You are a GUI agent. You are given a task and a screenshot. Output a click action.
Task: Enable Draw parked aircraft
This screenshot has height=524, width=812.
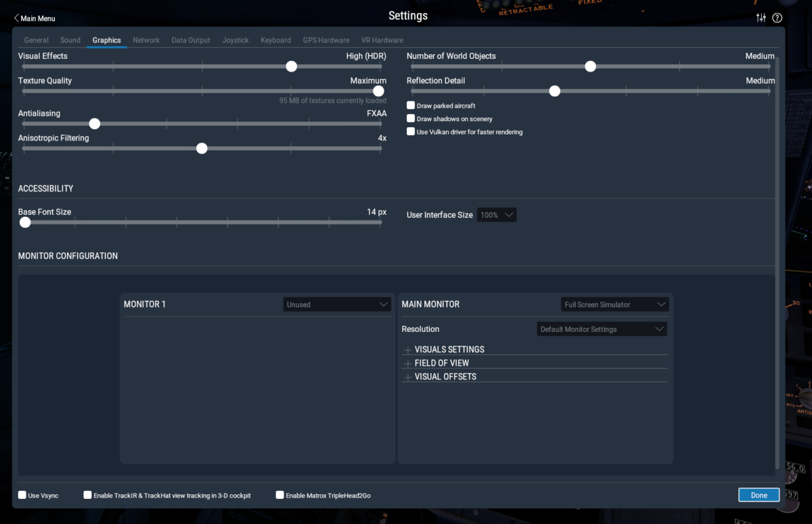pyautogui.click(x=411, y=105)
